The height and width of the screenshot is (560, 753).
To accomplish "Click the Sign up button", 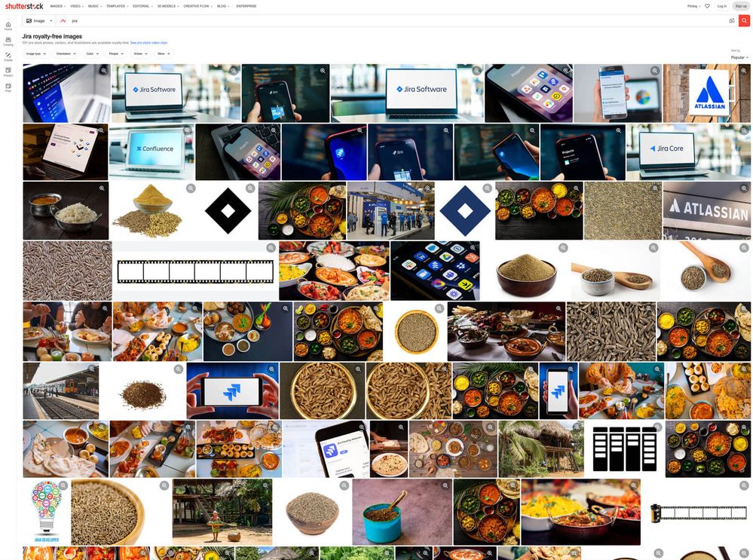I will click(x=739, y=5).
